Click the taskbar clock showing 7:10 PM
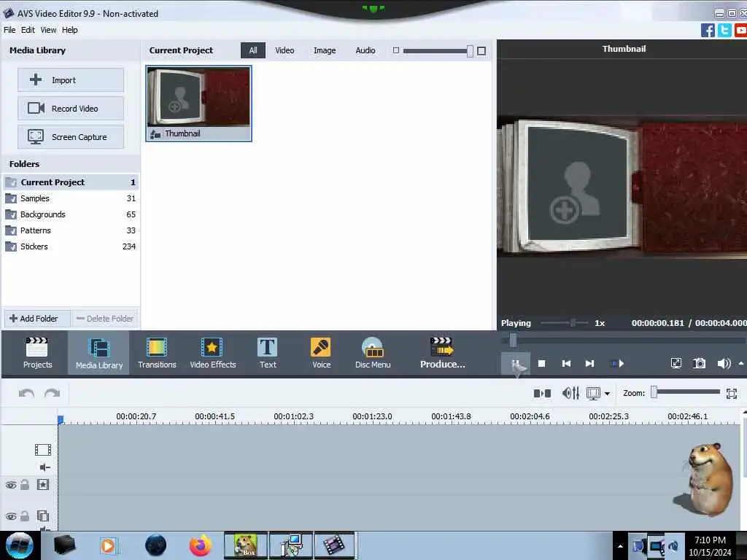Image resolution: width=747 pixels, height=560 pixels. (710, 546)
